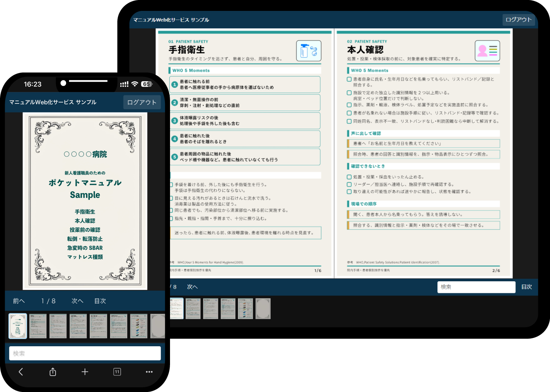Tap the battery indicator showing 65
Screen dimensions: 550x392
pos(146,84)
